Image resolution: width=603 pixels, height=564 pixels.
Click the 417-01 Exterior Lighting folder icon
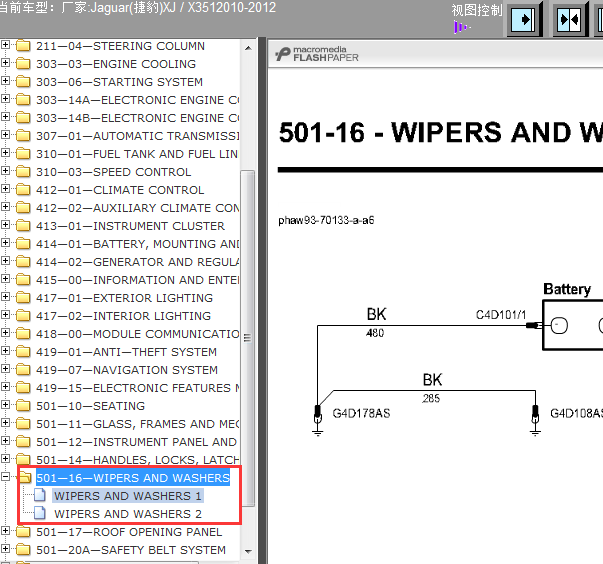[23, 298]
